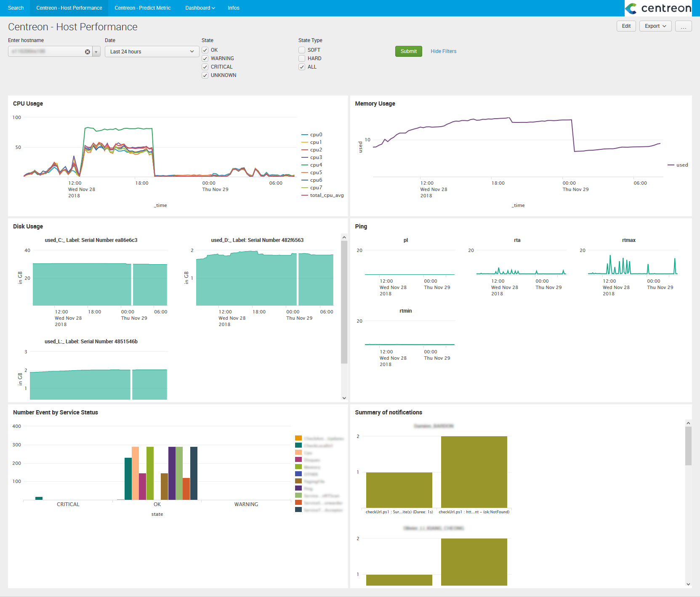The height and width of the screenshot is (597, 700).
Task: Click the magenta legend swatch in events chart
Action: coord(298,460)
